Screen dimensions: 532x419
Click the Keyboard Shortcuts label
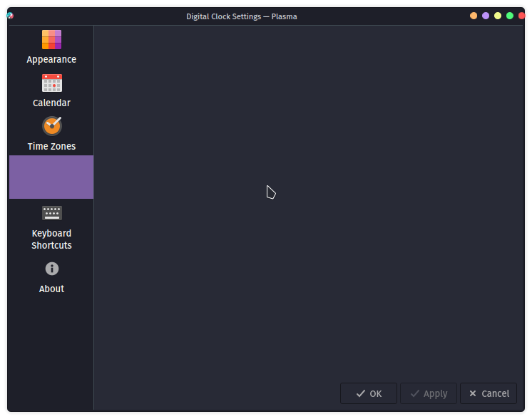point(51,239)
